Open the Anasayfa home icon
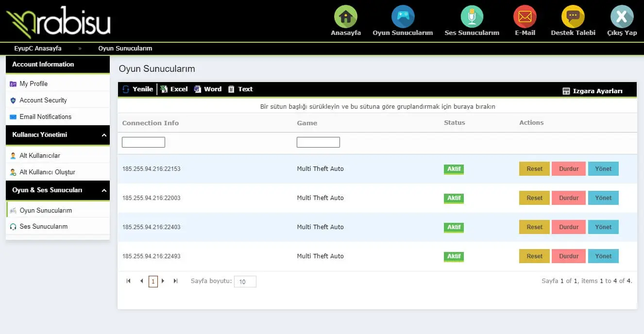The height and width of the screenshot is (334, 644). (x=346, y=17)
